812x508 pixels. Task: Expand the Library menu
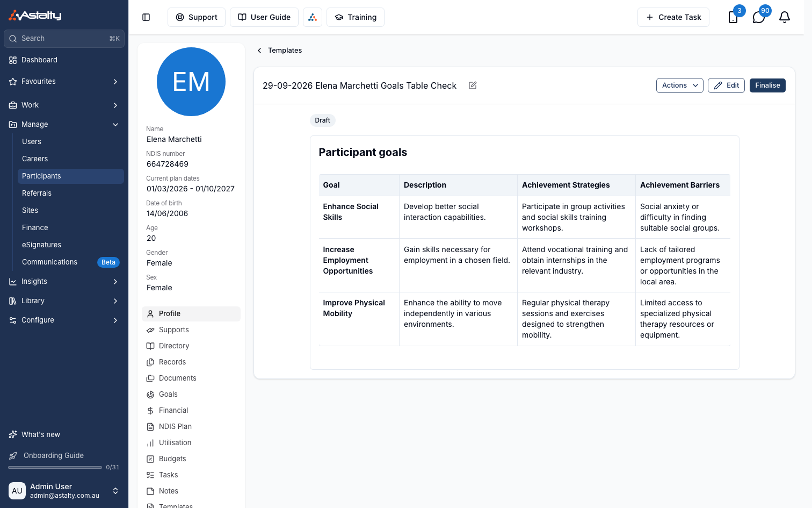pyautogui.click(x=64, y=301)
